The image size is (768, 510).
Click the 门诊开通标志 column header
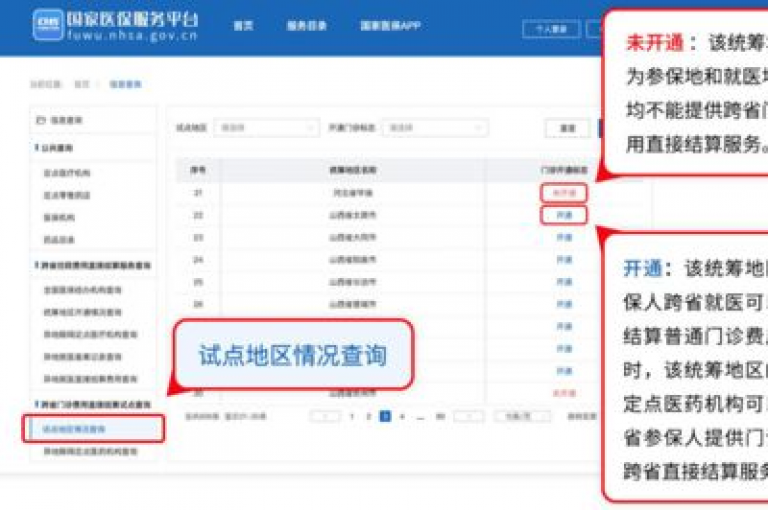(564, 170)
